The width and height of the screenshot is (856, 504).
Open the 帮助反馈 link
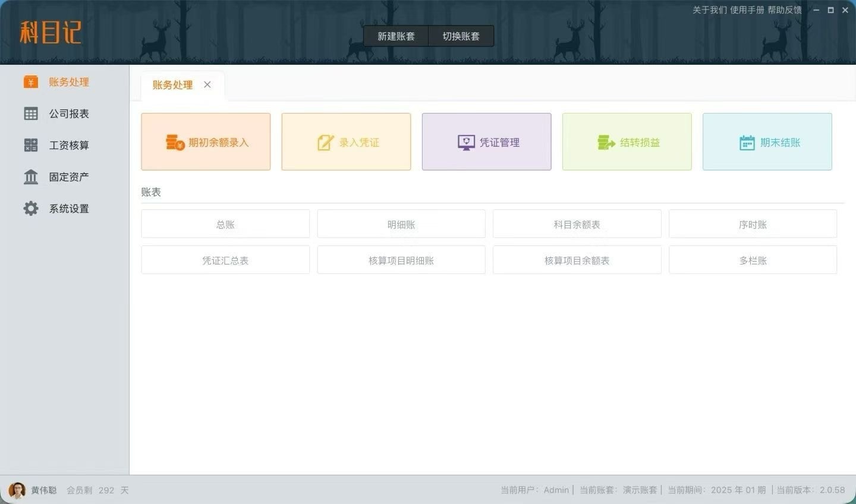click(784, 10)
